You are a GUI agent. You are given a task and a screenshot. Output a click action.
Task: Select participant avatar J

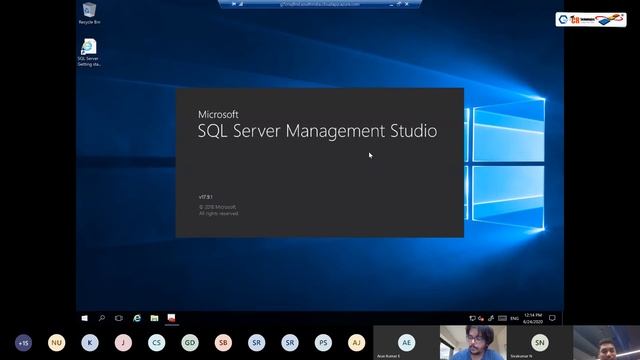coord(123,343)
